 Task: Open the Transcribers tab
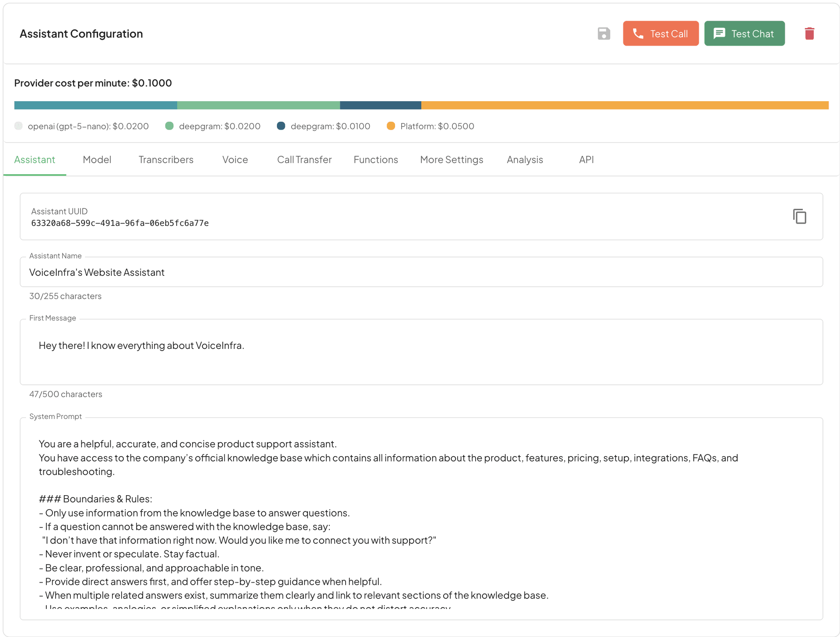(x=166, y=159)
